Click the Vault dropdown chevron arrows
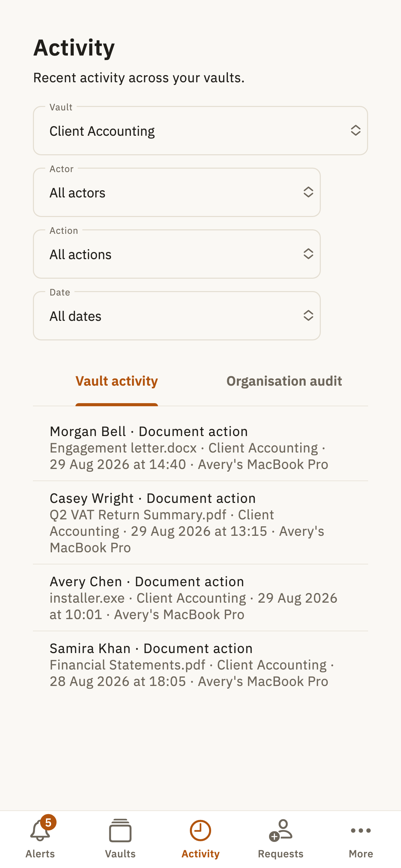 [x=355, y=130]
